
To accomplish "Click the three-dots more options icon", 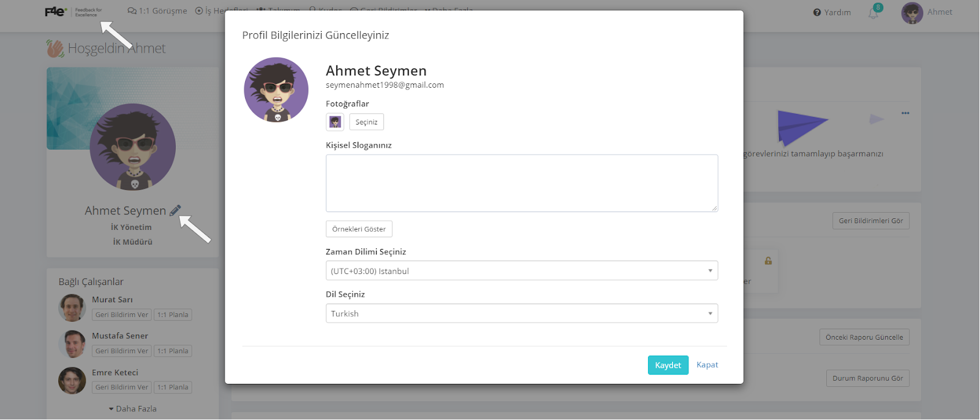I will (x=905, y=113).
